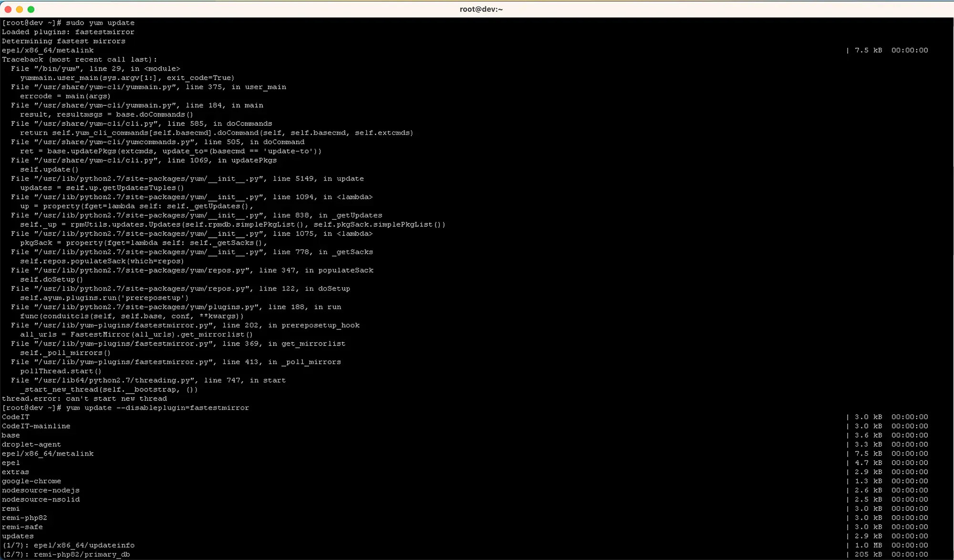The width and height of the screenshot is (954, 560).
Task: Click the 'thread.error: can't start new thread' message
Action: (x=84, y=398)
